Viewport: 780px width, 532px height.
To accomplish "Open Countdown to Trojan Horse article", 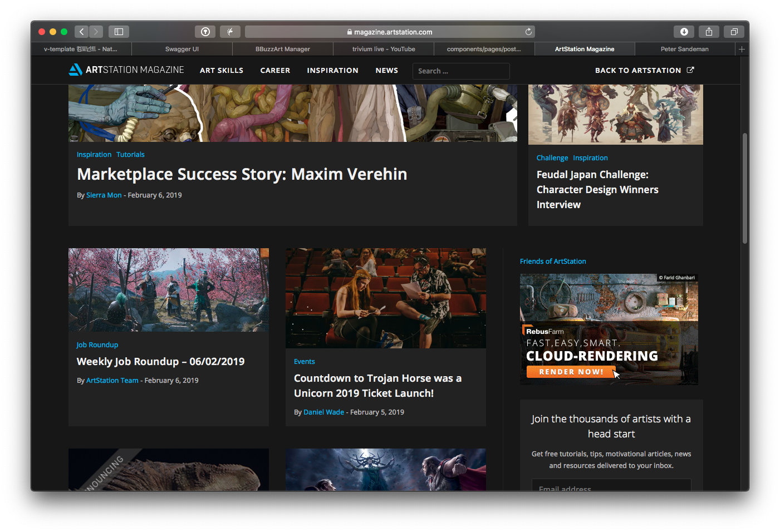I will pos(378,386).
